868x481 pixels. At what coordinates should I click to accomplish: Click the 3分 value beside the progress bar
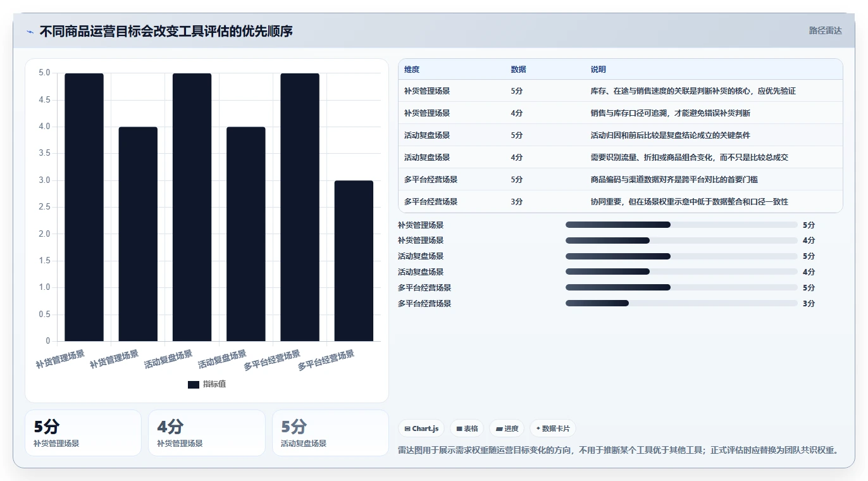coord(809,304)
